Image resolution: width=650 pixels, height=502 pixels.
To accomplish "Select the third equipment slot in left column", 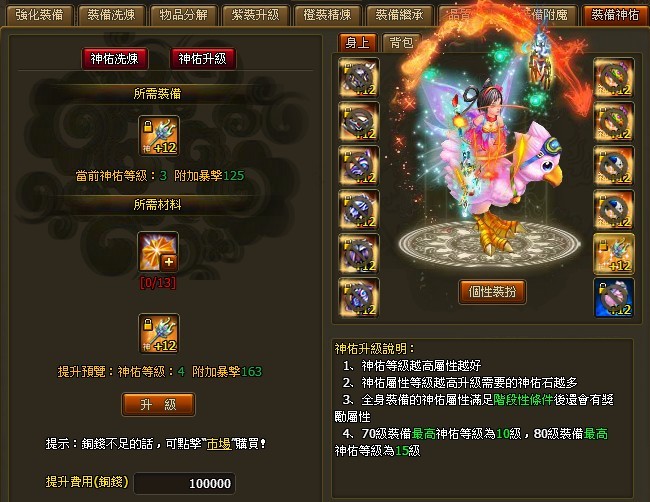I will pyautogui.click(x=359, y=166).
